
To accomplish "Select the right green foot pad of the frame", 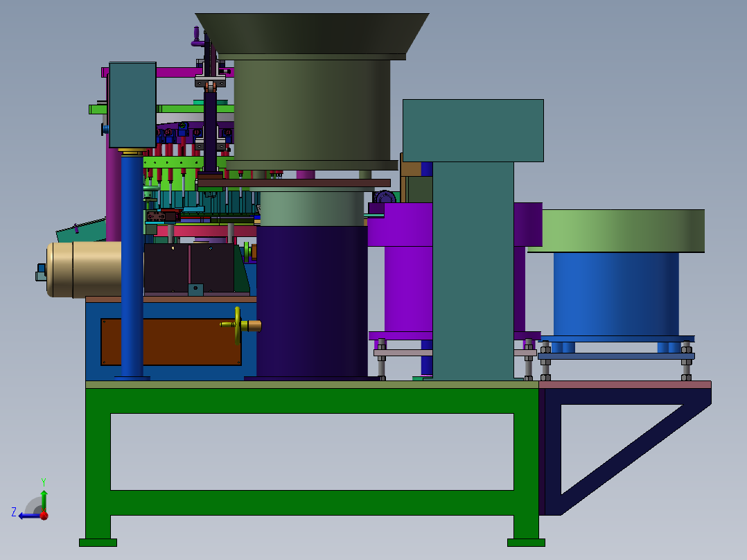I will coord(526,543).
